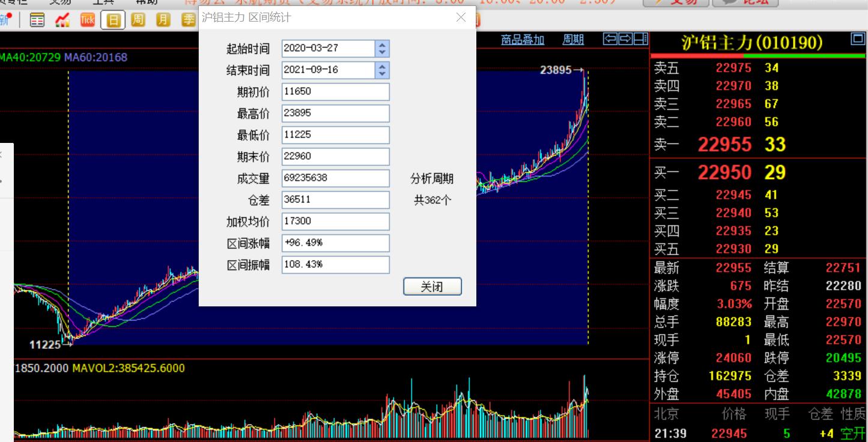Click the 内盘 value 42878
Image resolution: width=868 pixels, height=442 pixels.
[x=843, y=394]
